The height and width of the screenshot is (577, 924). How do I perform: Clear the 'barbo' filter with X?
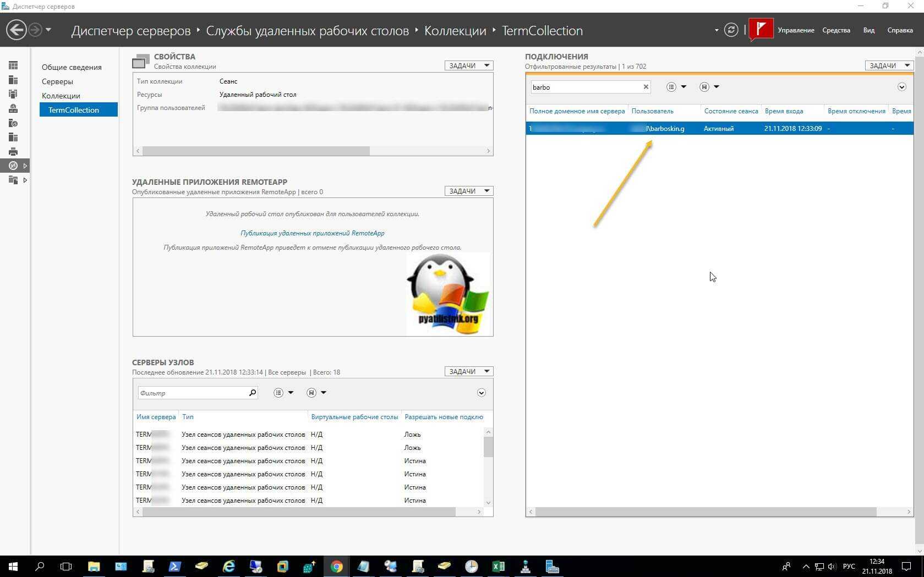point(646,87)
